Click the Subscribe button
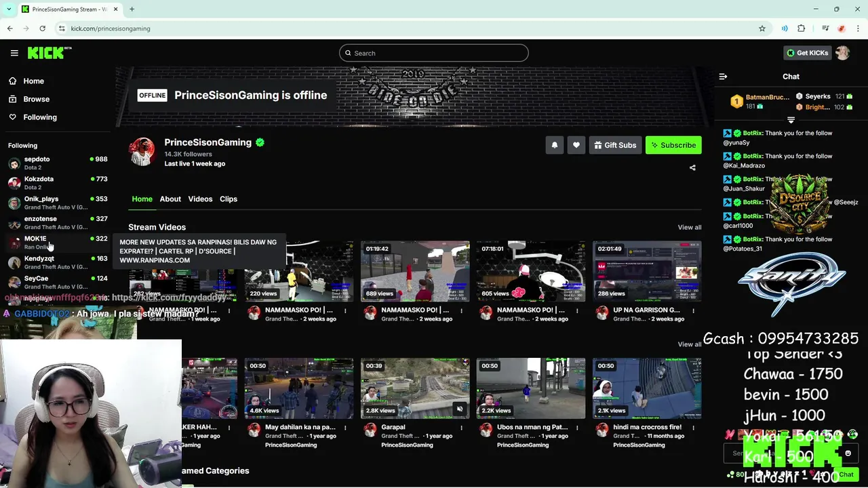 (x=673, y=145)
